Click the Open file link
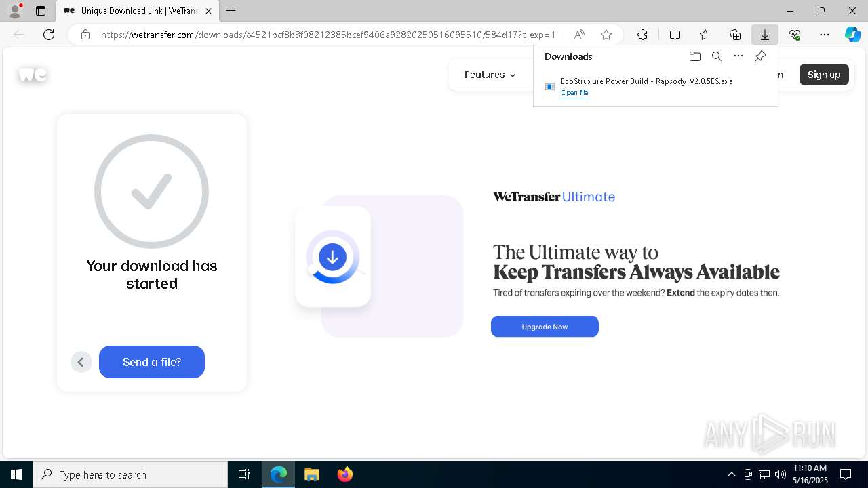 click(574, 93)
